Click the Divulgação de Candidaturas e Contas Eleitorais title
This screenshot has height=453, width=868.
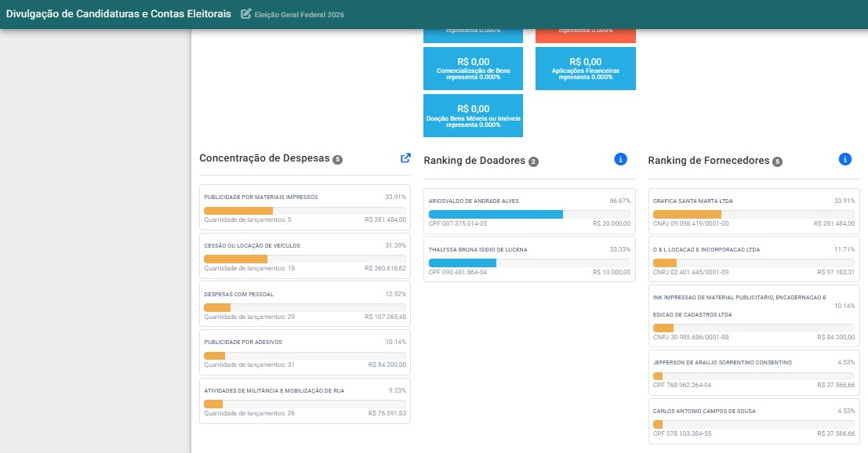tap(118, 14)
